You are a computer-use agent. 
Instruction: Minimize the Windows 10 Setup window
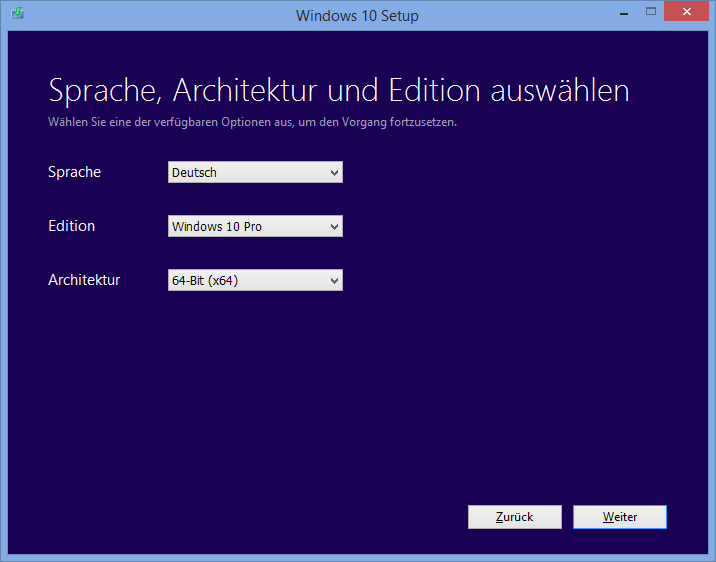click(624, 12)
